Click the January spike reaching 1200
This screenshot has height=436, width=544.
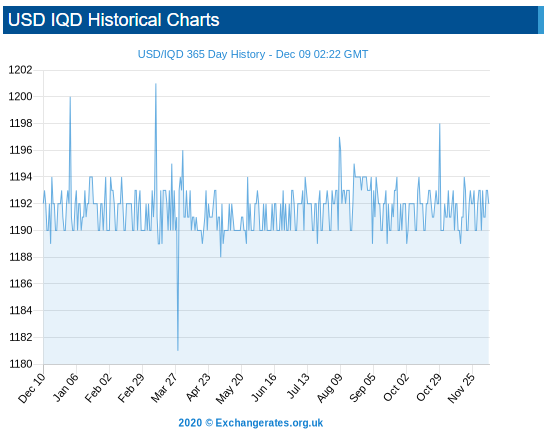[70, 97]
